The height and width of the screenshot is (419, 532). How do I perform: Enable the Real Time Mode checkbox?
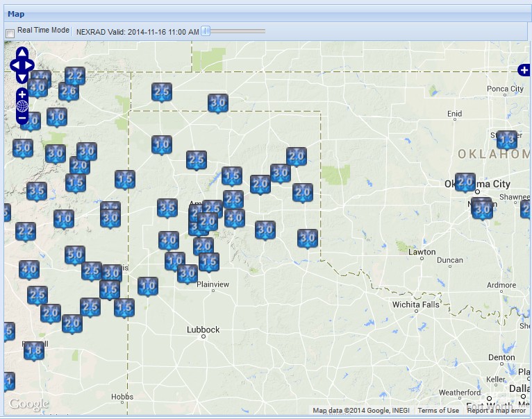[x=10, y=33]
